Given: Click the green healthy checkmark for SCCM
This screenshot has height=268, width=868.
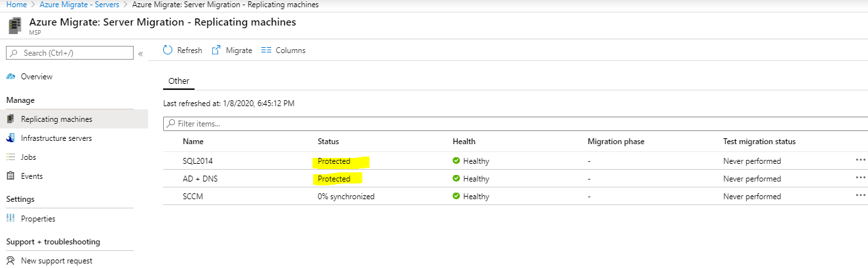Looking at the screenshot, I should (x=456, y=197).
